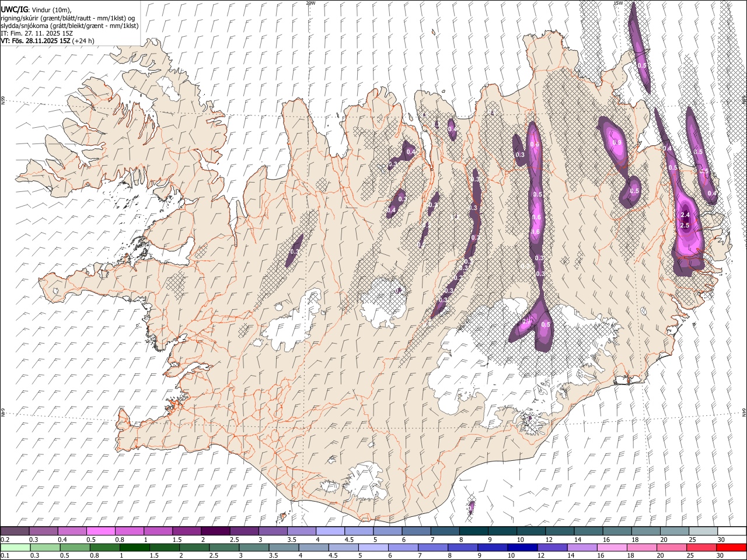Select the darkest green 1 swatch, lower scale
The height and width of the screenshot is (560, 747).
pos(134,547)
